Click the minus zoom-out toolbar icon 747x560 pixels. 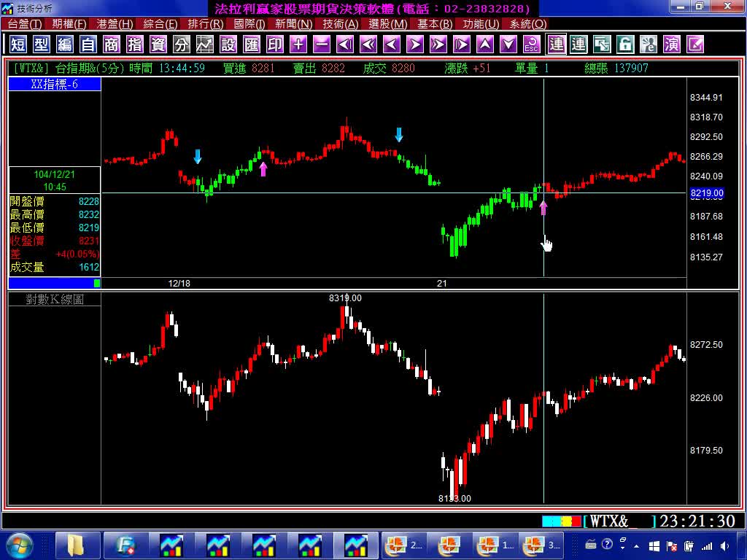[x=322, y=44]
